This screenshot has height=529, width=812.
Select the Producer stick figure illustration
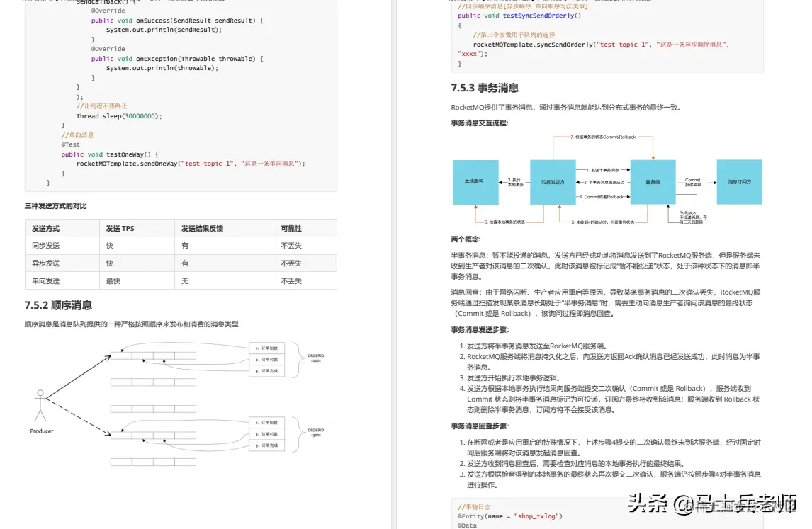[41, 407]
